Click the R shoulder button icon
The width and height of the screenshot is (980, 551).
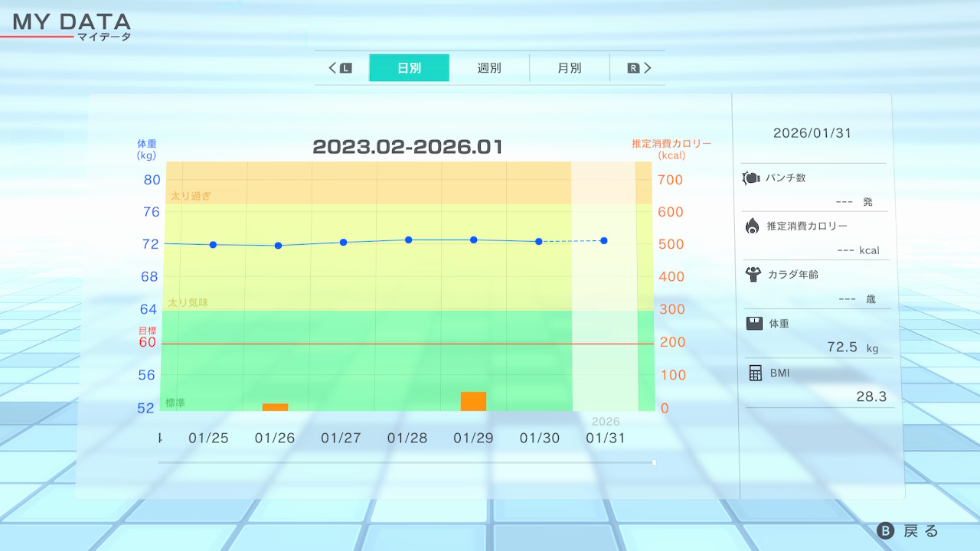[x=633, y=68]
